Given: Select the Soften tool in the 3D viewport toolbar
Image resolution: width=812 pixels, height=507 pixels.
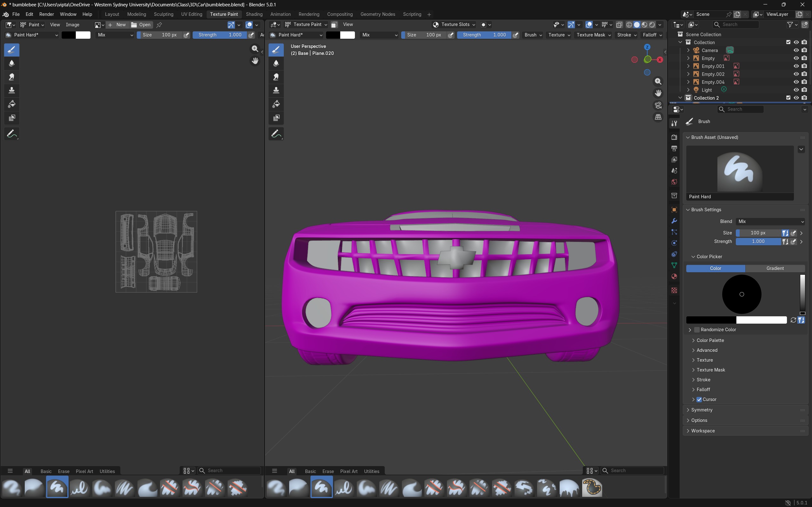Looking at the screenshot, I should (x=276, y=63).
